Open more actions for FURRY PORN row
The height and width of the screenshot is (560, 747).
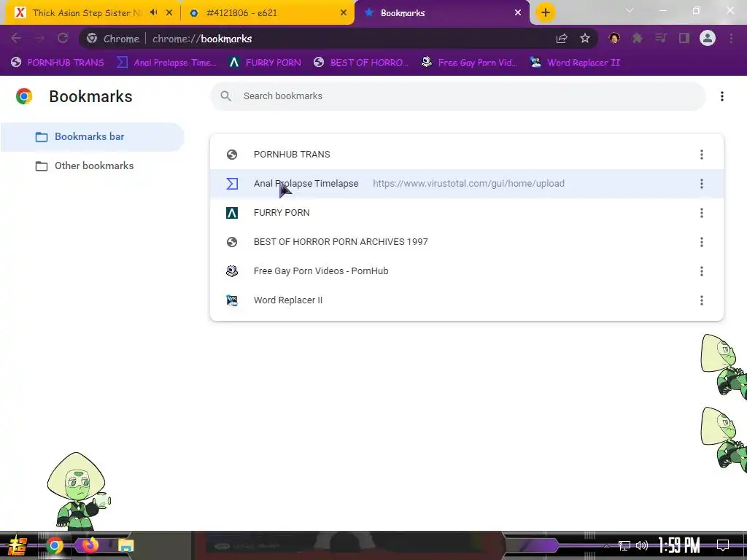(701, 213)
